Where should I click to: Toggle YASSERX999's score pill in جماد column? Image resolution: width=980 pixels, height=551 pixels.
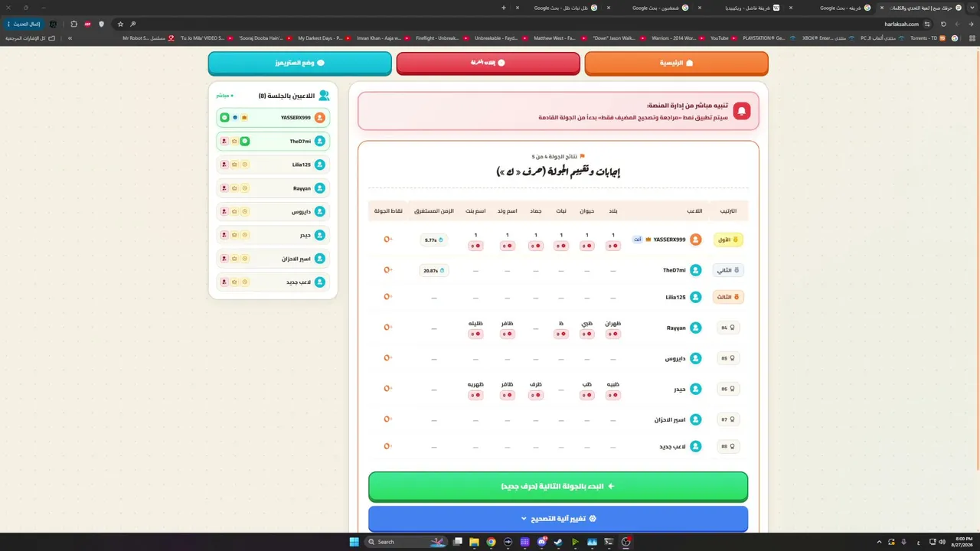click(x=535, y=246)
